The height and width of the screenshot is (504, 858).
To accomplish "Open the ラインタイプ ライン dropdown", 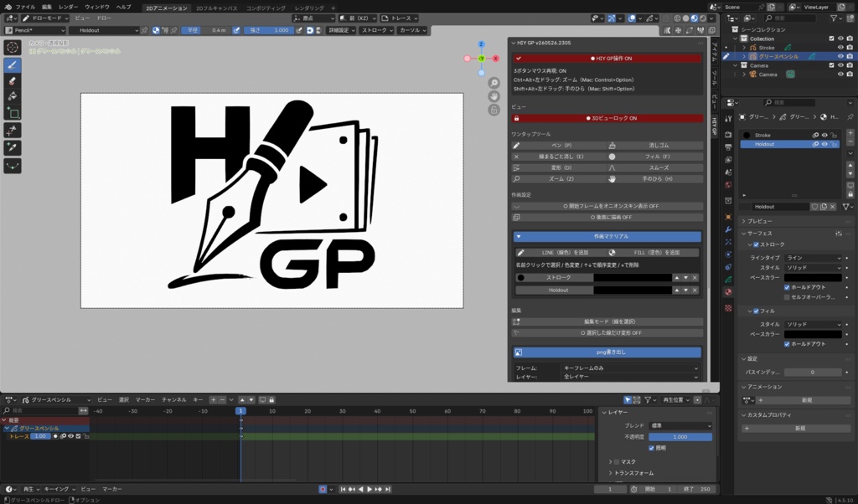I will 813,258.
